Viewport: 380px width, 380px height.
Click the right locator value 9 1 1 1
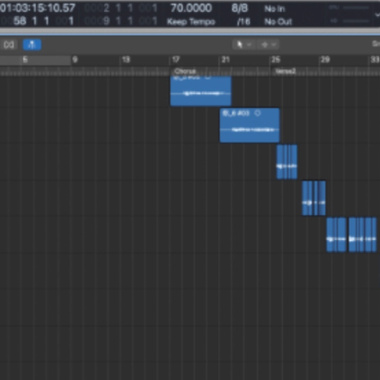point(120,21)
